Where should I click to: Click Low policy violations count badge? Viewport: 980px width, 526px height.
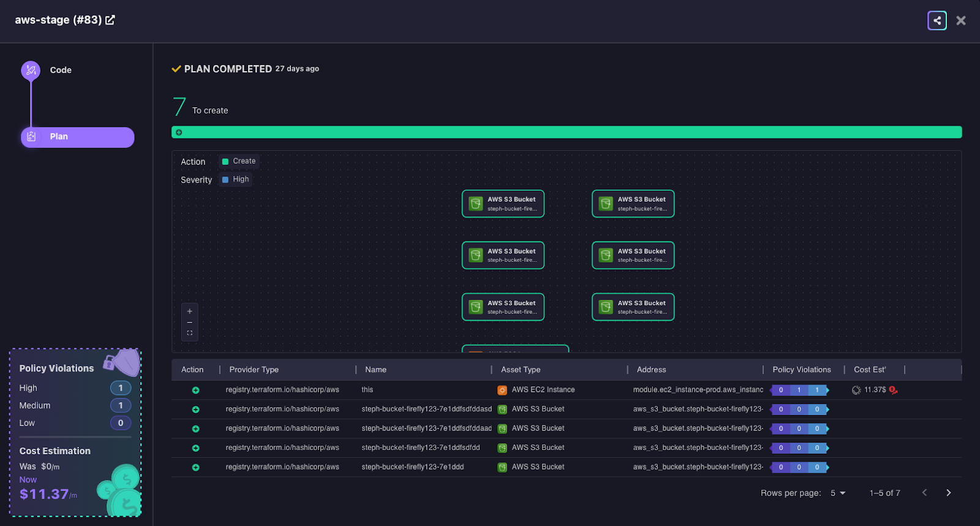121,423
